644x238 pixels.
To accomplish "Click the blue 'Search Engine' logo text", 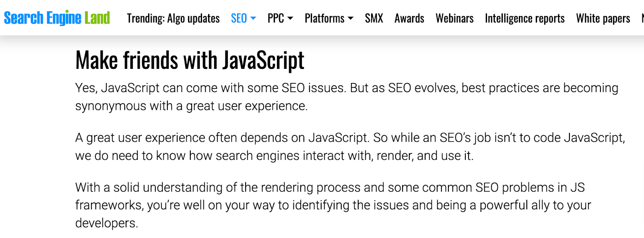I will [x=42, y=18].
